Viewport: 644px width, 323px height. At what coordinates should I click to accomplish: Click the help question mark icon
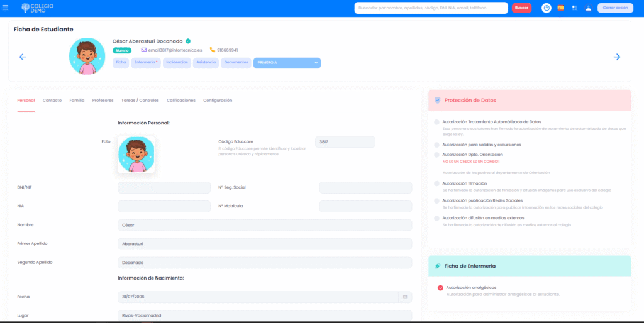(x=547, y=8)
